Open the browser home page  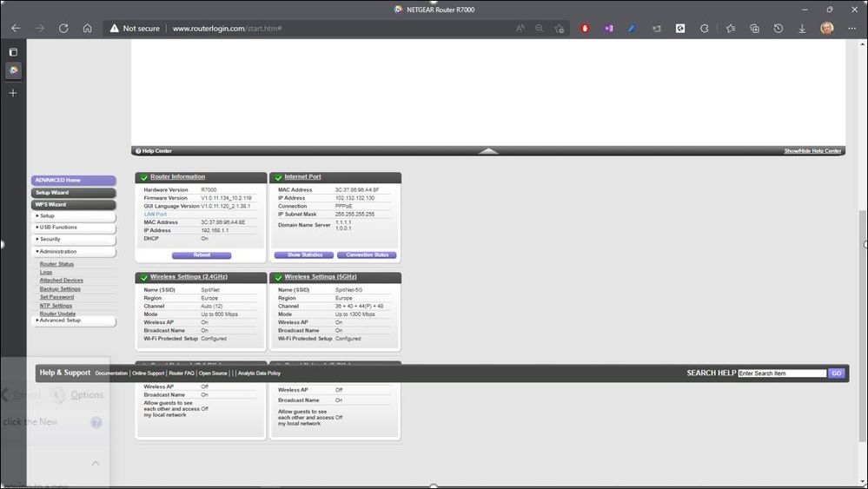coord(87,28)
